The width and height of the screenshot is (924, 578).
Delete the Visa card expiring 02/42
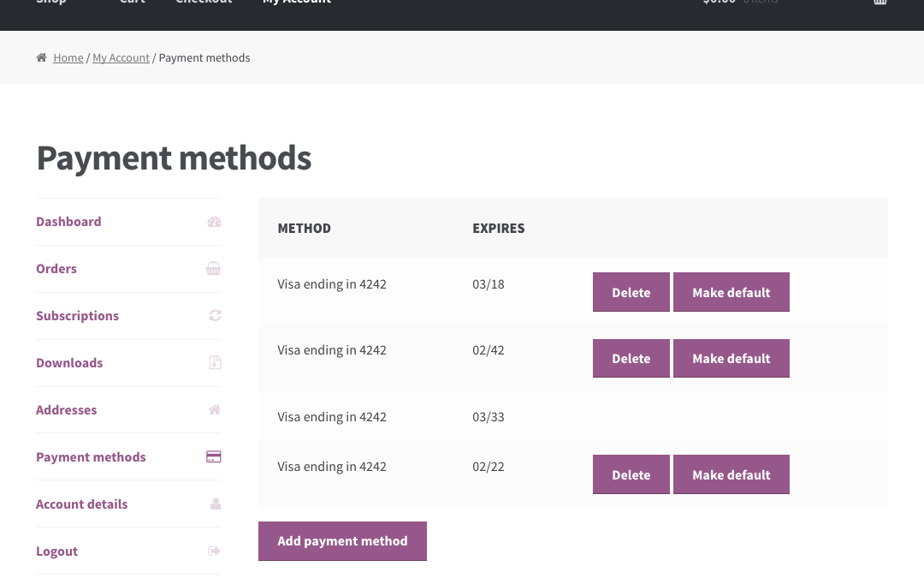[x=631, y=359]
